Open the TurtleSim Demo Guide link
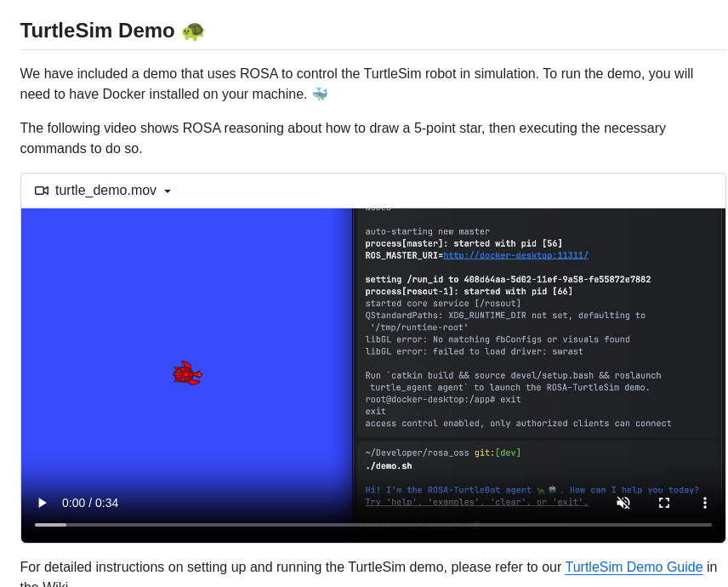The width and height of the screenshot is (728, 587). [x=634, y=567]
